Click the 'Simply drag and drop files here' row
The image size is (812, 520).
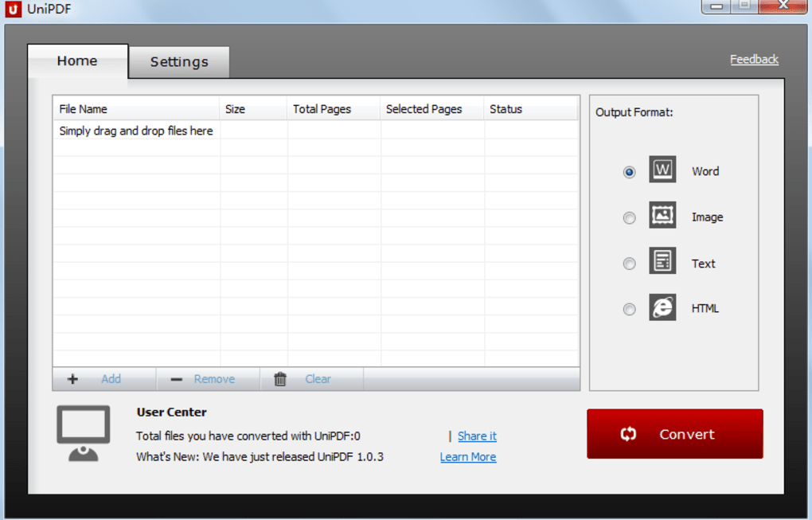(316, 131)
